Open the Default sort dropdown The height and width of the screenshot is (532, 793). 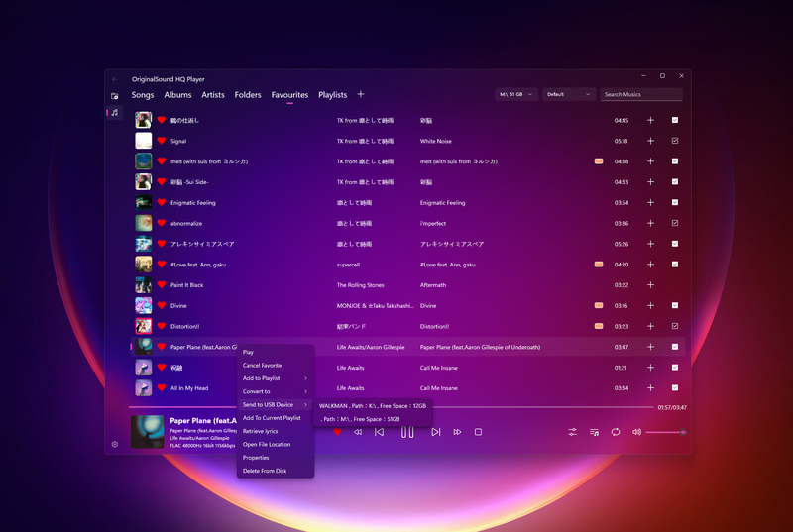coord(569,94)
